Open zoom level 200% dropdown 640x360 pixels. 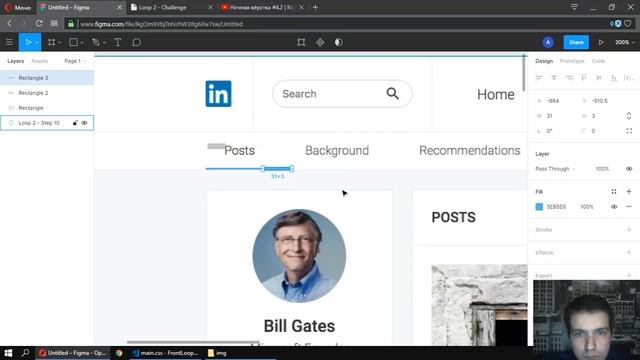625,42
